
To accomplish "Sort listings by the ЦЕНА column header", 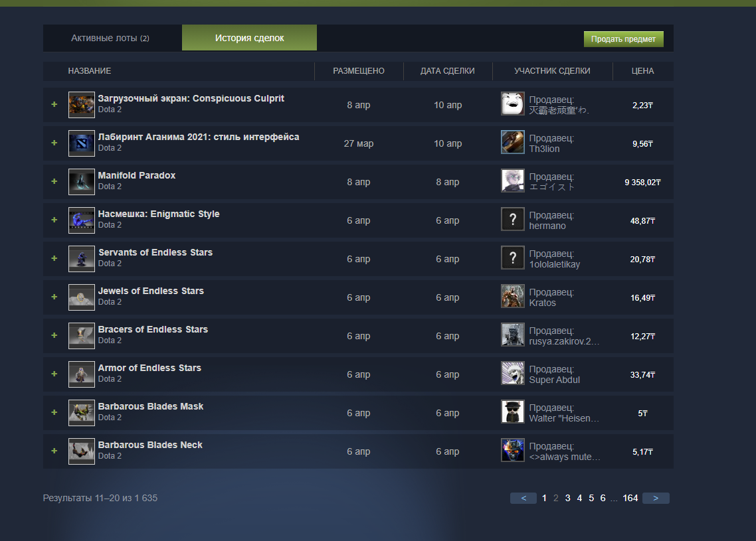I will 642,71.
